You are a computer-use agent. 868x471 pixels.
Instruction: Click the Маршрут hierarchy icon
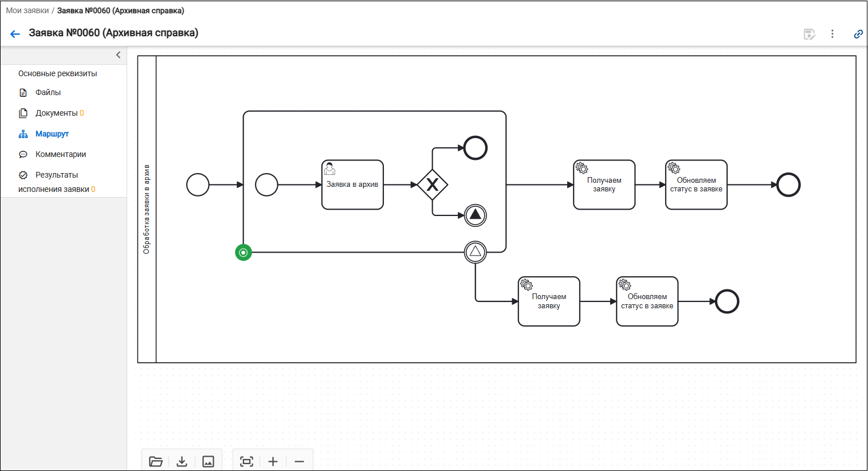23,134
